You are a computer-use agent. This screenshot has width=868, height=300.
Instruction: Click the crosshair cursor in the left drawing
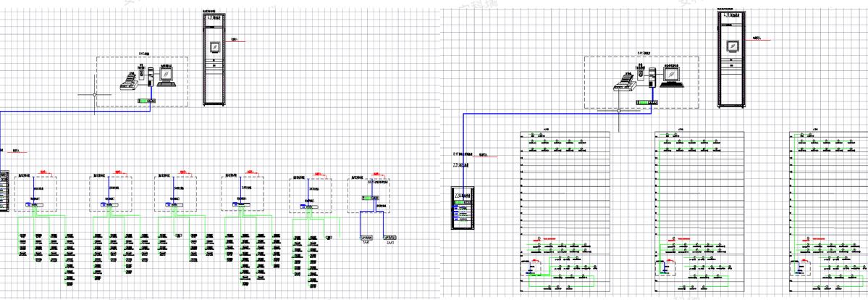coord(94,94)
